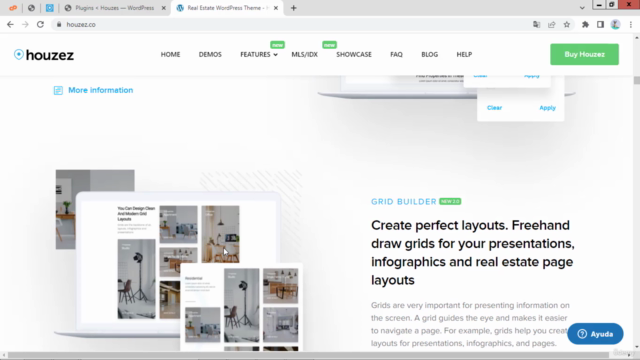
Task: Open the Ayuda help chat button
Action: coord(595,334)
